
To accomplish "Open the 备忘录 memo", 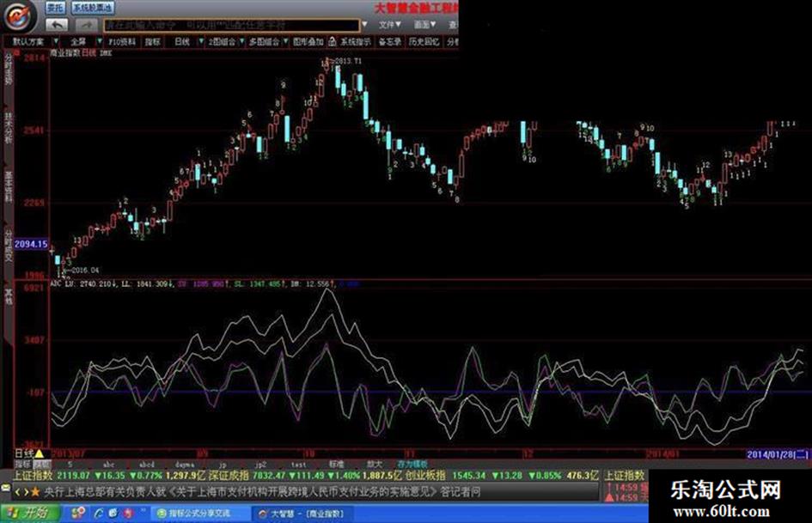I will pyautogui.click(x=389, y=41).
